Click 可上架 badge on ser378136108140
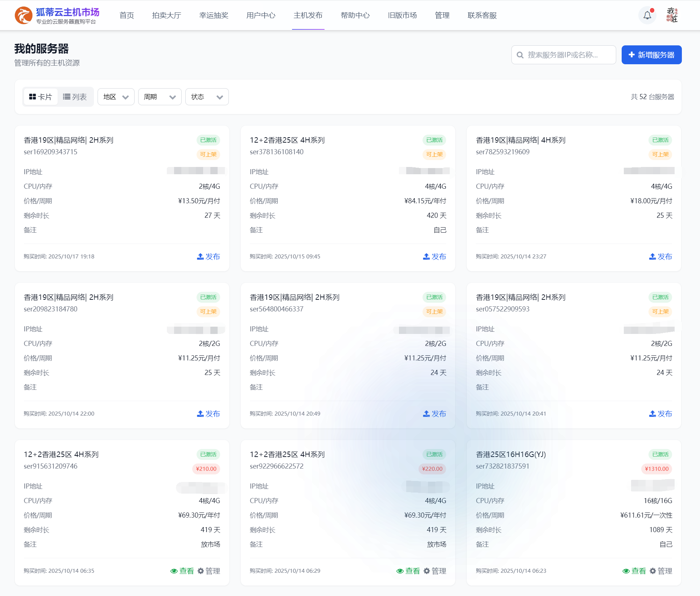Image resolution: width=700 pixels, height=596 pixels. point(434,154)
